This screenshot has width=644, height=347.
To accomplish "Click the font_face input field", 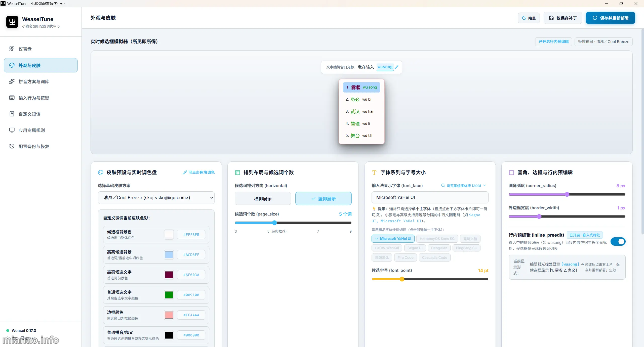I will tap(430, 197).
